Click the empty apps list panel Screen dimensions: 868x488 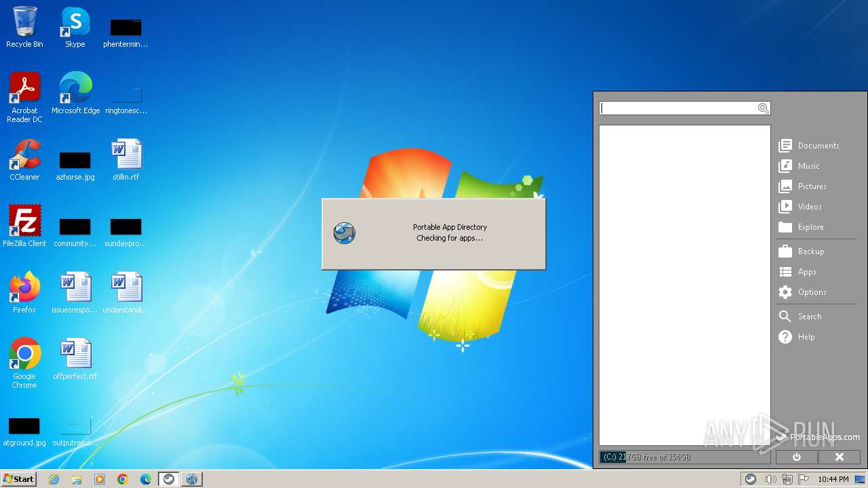click(684, 285)
